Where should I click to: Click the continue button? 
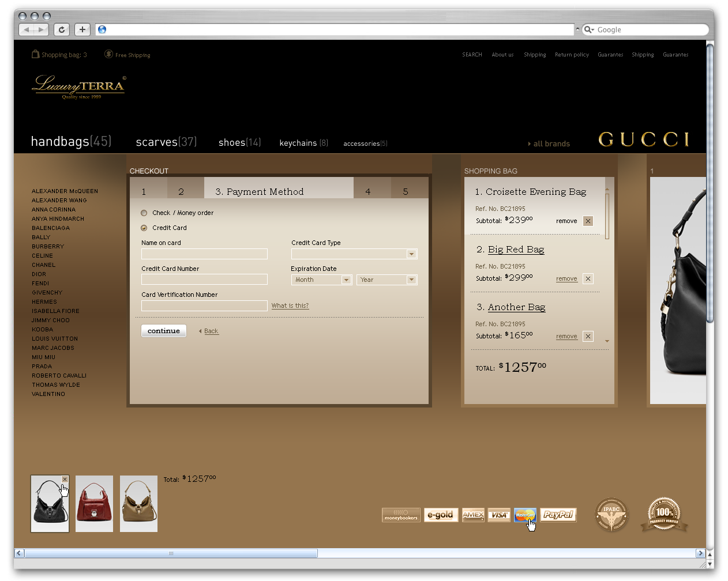point(164,331)
